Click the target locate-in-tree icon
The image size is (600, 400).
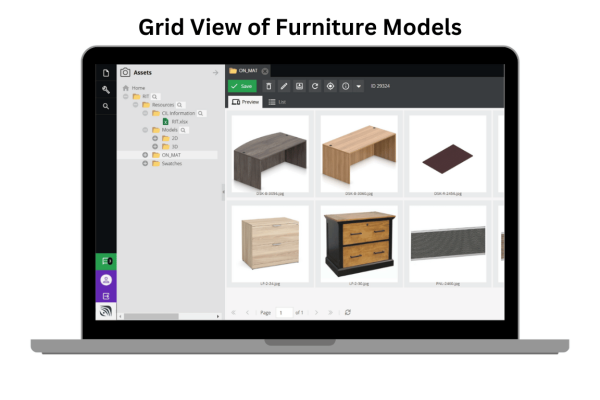pos(330,86)
